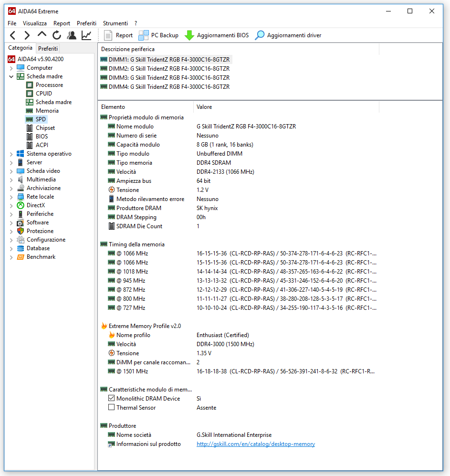Click the Archiviazione drive icon
The width and height of the screenshot is (450, 476).
(21, 188)
